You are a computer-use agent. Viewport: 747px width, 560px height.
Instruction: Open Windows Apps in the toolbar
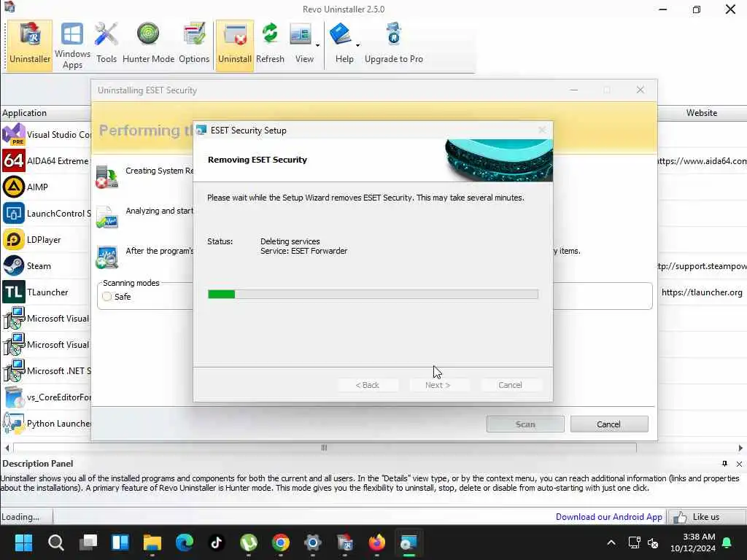tap(72, 45)
